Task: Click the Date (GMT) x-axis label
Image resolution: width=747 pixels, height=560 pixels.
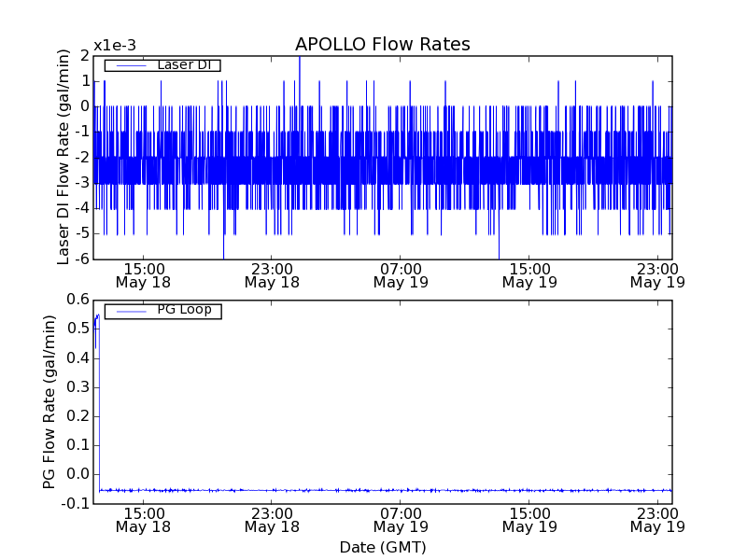Action: point(382,547)
